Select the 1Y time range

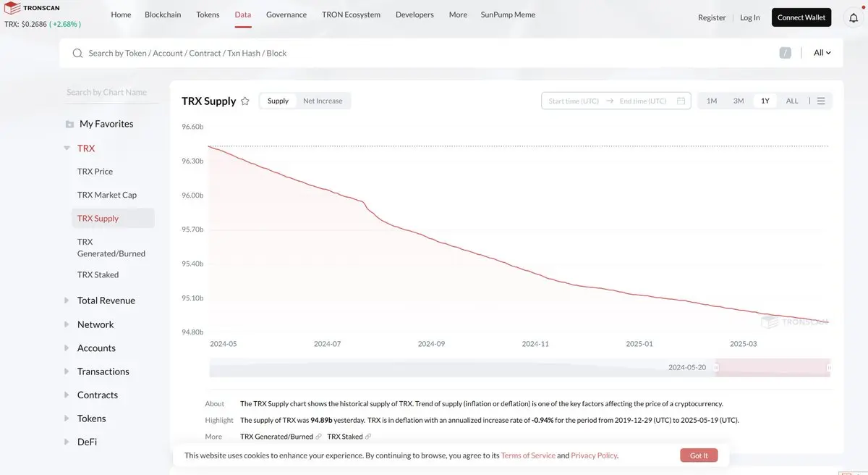[765, 101]
